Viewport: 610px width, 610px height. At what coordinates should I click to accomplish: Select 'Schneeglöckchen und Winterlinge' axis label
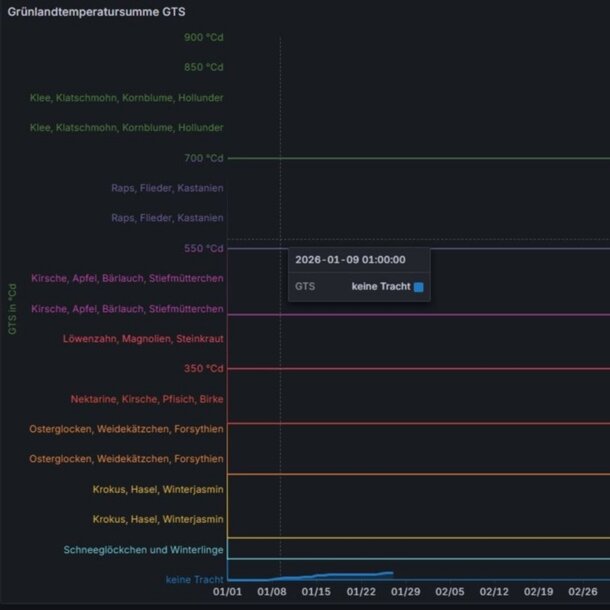pyautogui.click(x=143, y=550)
